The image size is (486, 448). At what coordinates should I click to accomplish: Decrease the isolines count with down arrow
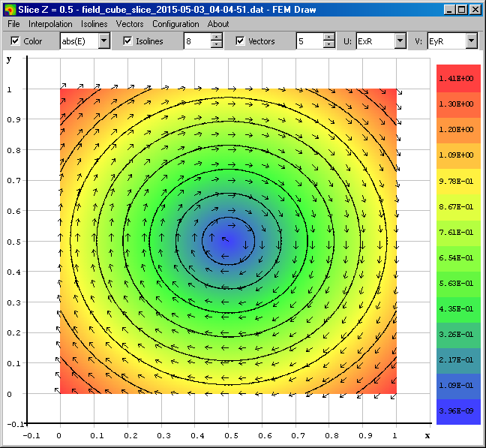pos(216,44)
